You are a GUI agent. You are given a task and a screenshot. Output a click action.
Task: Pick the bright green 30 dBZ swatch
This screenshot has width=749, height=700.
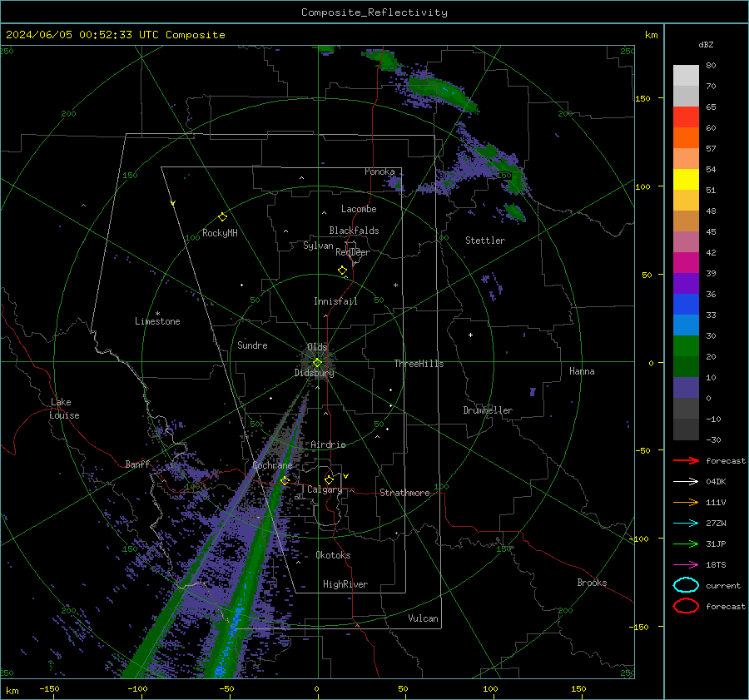(x=686, y=346)
